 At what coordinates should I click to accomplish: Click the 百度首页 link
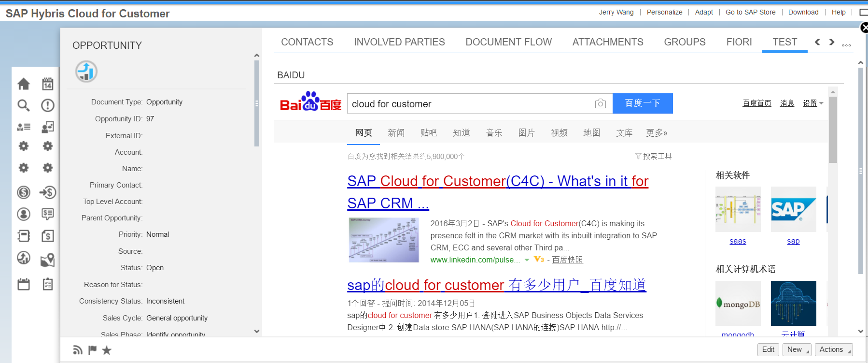click(x=757, y=103)
